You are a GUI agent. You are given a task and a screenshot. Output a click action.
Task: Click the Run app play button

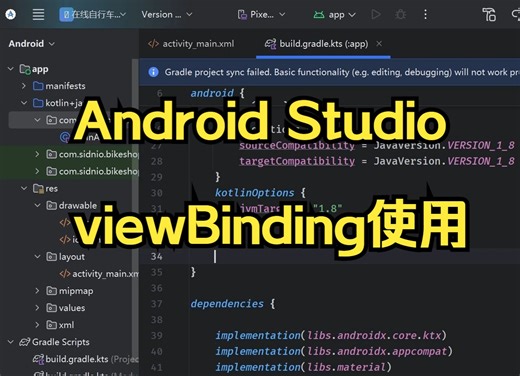[x=376, y=14]
